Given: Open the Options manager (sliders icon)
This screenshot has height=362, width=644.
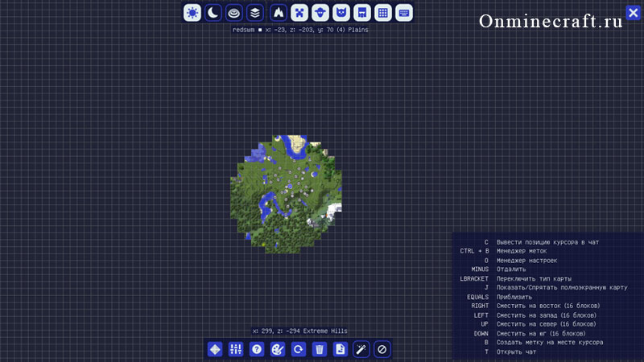Looking at the screenshot, I should tap(236, 349).
